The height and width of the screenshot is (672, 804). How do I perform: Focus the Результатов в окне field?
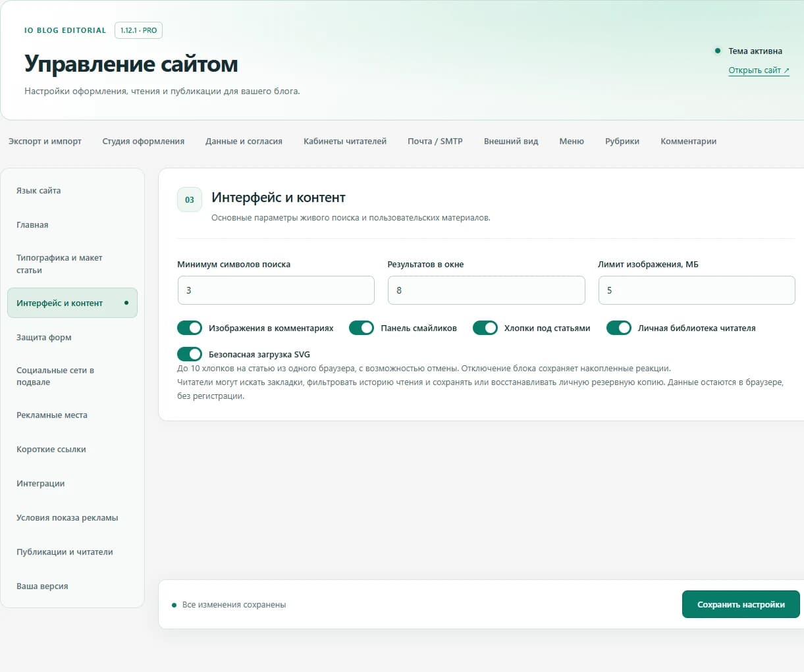coord(487,290)
